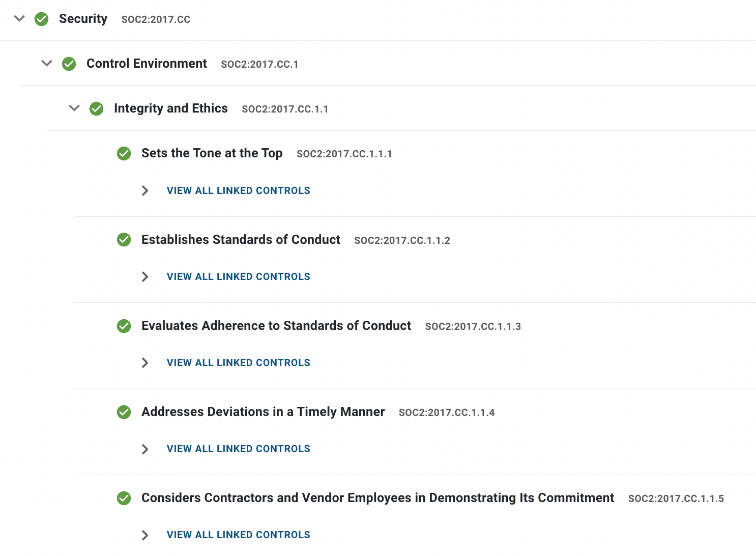Select the Control Environment heading
Screen dimensions: 756x556
[147, 64]
